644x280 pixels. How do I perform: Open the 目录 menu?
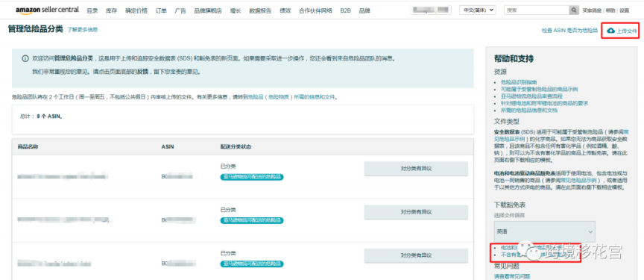click(x=92, y=10)
